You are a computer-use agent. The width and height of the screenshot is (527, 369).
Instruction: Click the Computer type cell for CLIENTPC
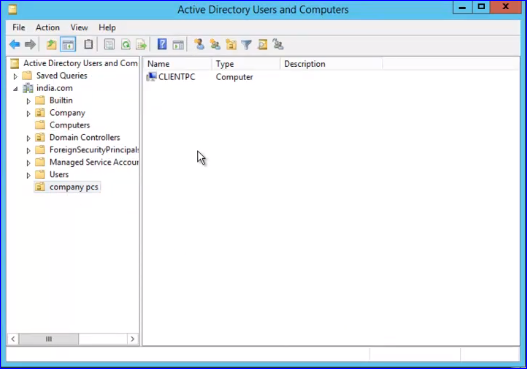pos(234,77)
